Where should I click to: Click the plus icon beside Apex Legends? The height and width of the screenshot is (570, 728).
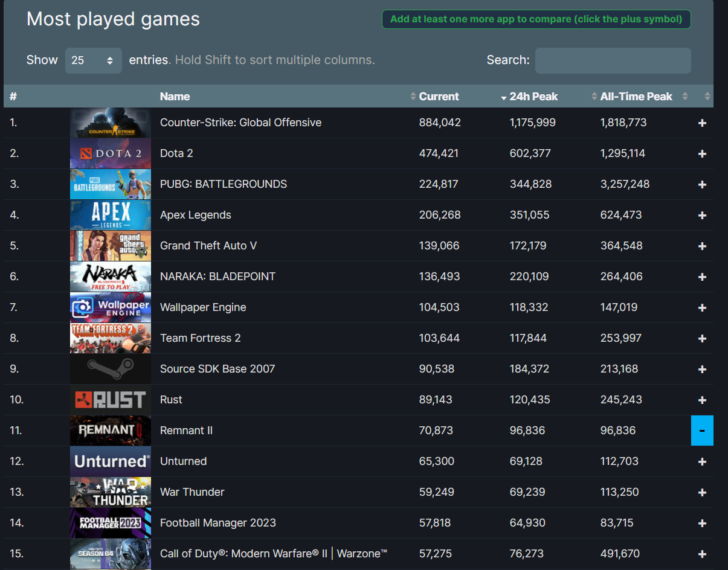(702, 216)
